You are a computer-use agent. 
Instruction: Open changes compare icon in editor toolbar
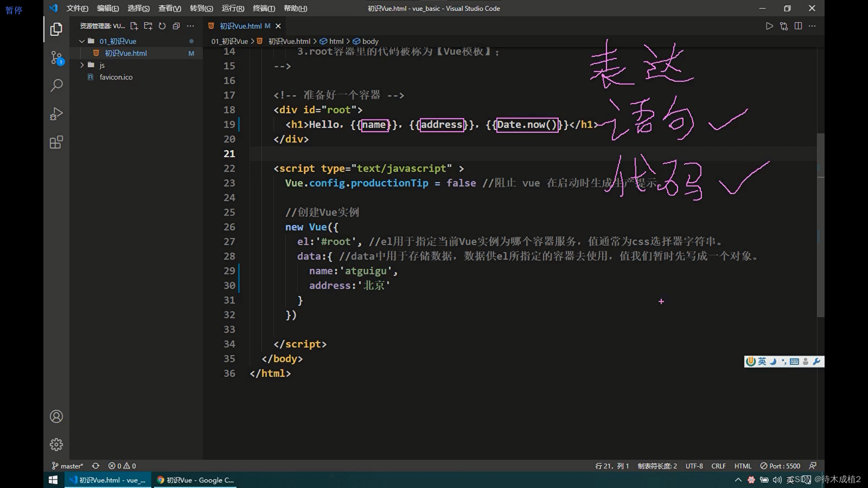784,26
